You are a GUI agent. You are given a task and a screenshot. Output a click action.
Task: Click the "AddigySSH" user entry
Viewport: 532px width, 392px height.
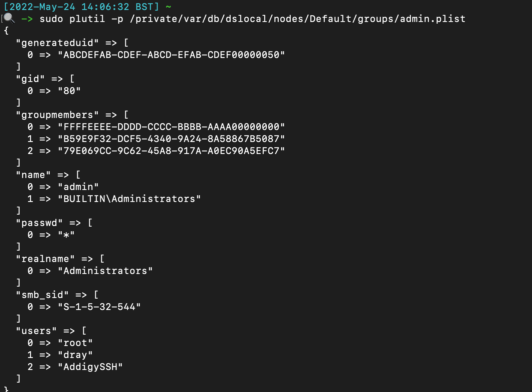pos(90,367)
